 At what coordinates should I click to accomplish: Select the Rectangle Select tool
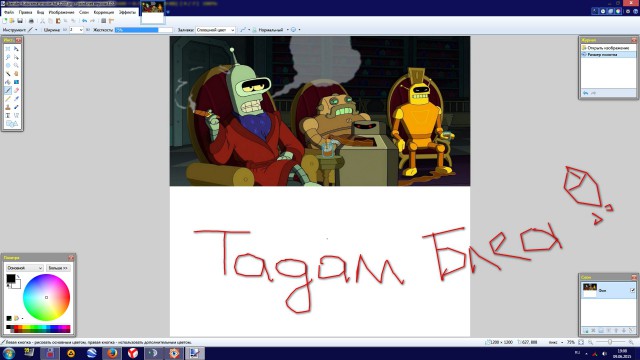8,49
